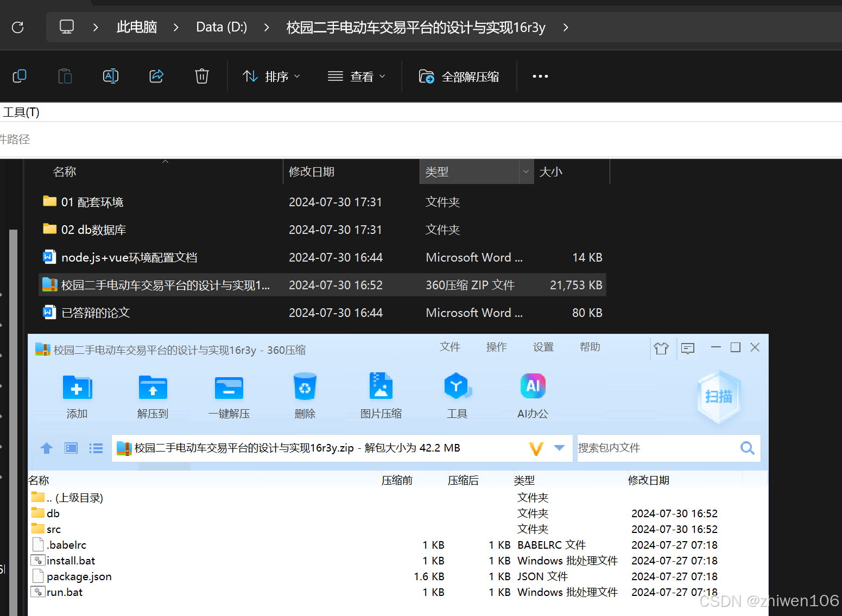
Task: Sort by the 修改日期 column in 360压缩
Action: (x=649, y=480)
